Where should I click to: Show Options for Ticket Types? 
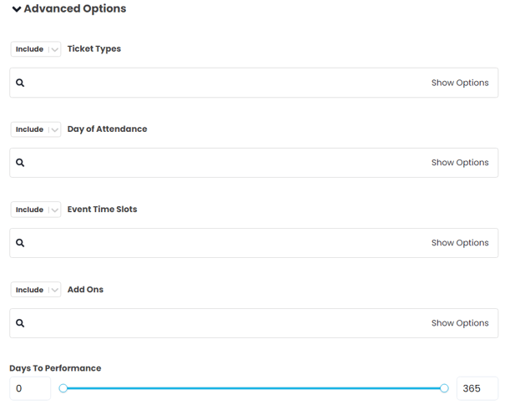(459, 83)
